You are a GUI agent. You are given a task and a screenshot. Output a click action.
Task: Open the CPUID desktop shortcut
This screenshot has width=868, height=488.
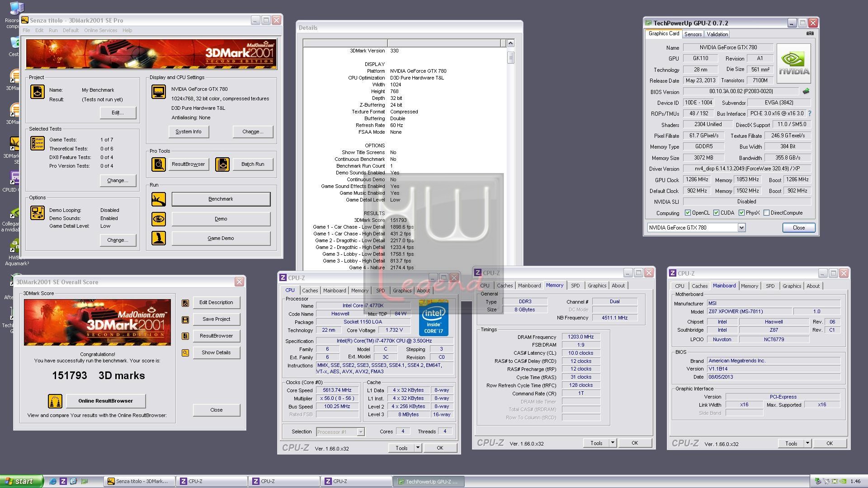click(14, 181)
